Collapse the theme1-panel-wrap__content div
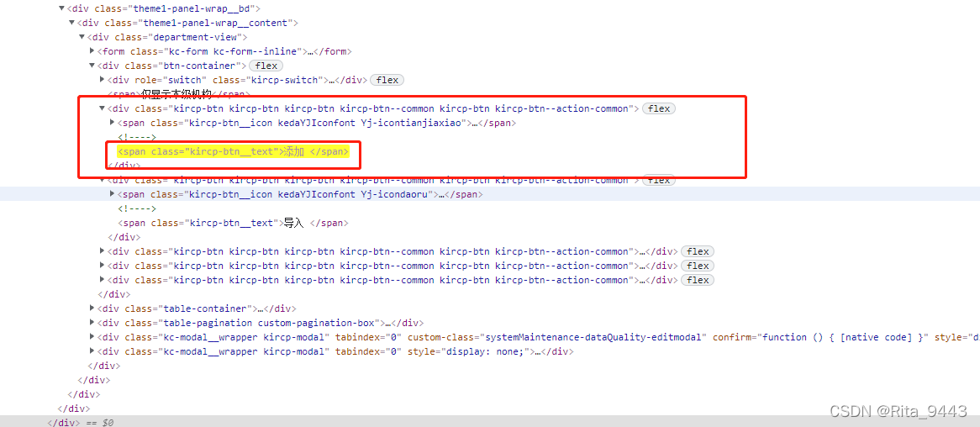 pyautogui.click(x=72, y=24)
